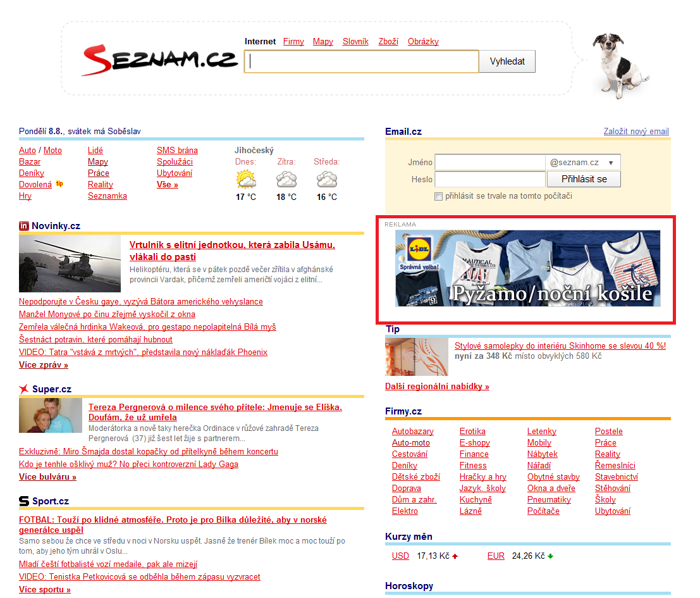Click the dog mascot image
700x598 pixels.
pyautogui.click(x=620, y=66)
